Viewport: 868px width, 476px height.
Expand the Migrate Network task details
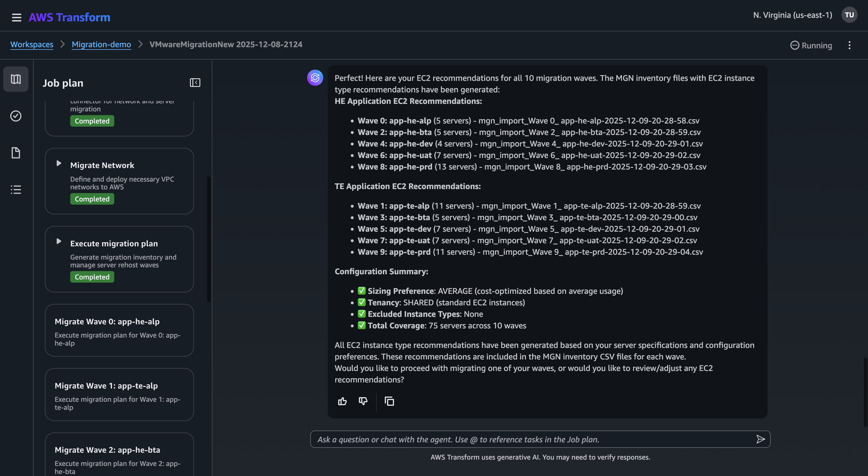(59, 163)
